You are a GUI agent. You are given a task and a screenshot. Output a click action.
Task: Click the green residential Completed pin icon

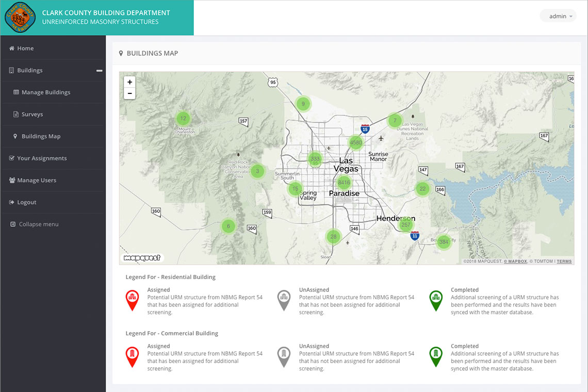point(436,301)
